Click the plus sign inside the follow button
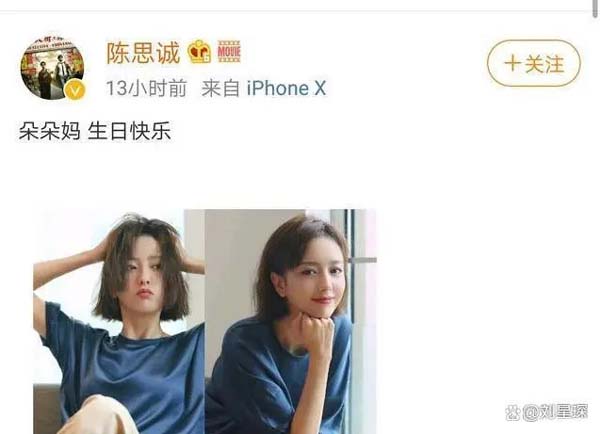Viewport: 600px width, 434px height. 512,64
